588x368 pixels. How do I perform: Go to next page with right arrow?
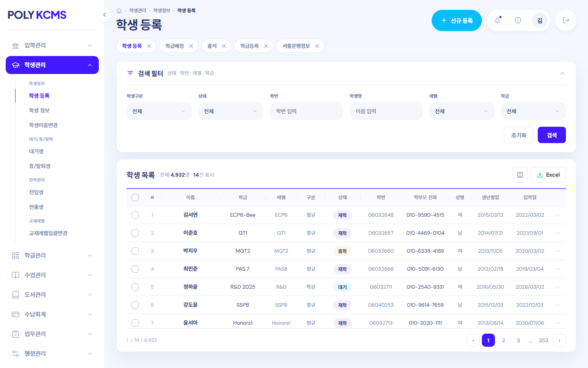[559, 340]
